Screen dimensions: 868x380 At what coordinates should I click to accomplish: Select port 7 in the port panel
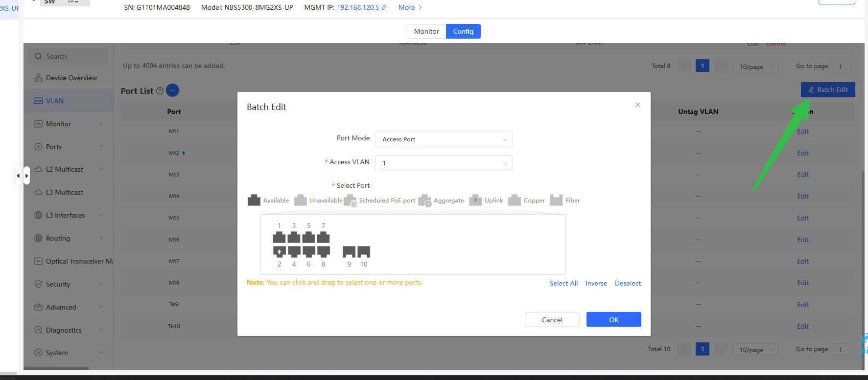click(x=323, y=238)
